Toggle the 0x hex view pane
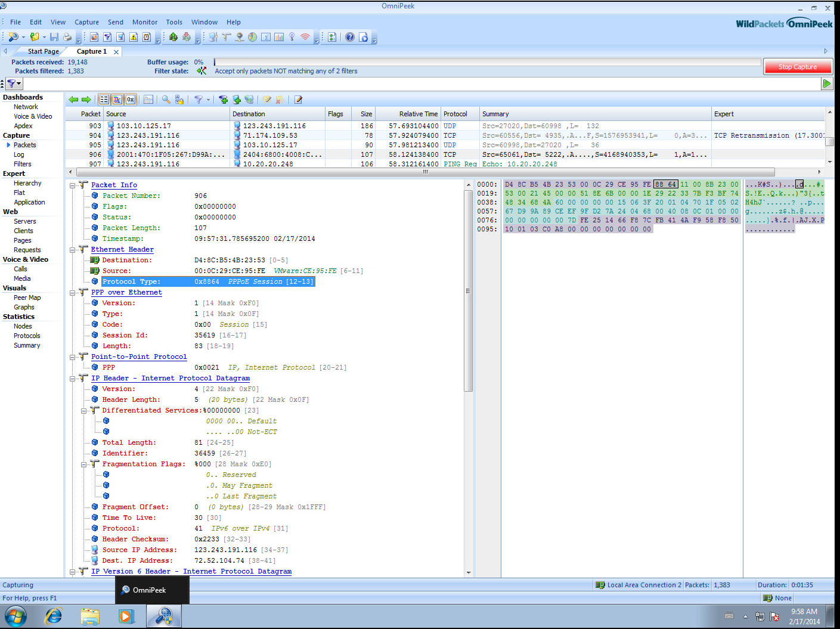 click(x=131, y=100)
